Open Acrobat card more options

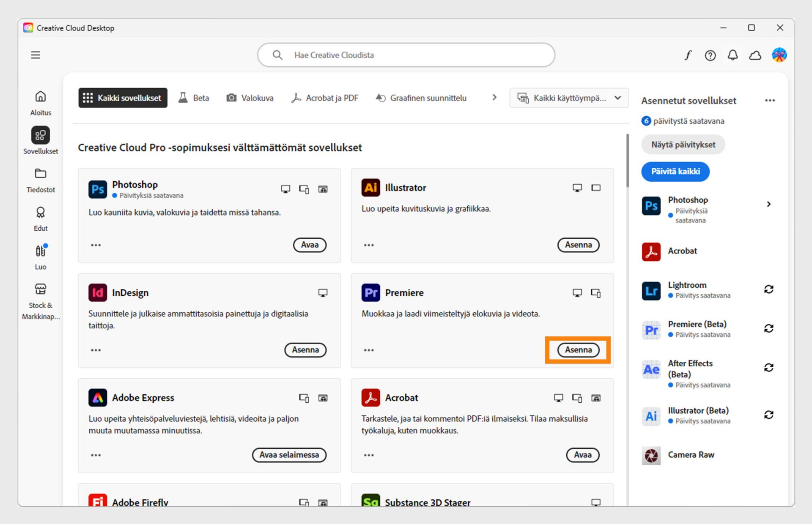(x=369, y=455)
